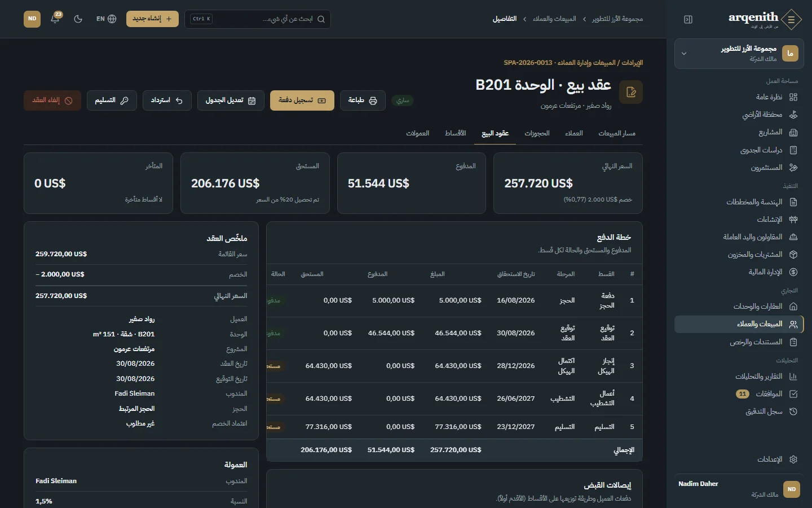Open المقاولون واليد العاملة contractors

[x=739, y=237]
